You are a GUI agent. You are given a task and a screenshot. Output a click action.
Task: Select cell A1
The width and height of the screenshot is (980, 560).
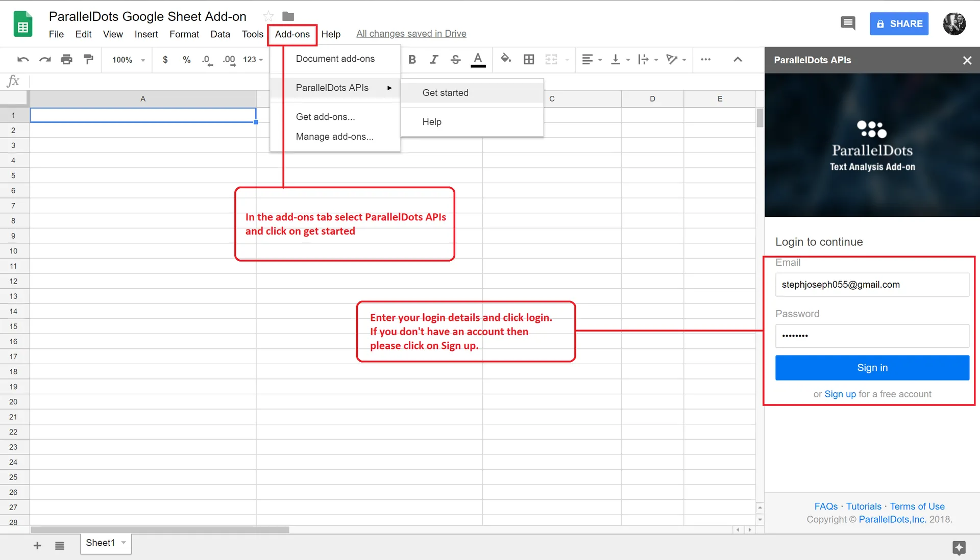143,115
